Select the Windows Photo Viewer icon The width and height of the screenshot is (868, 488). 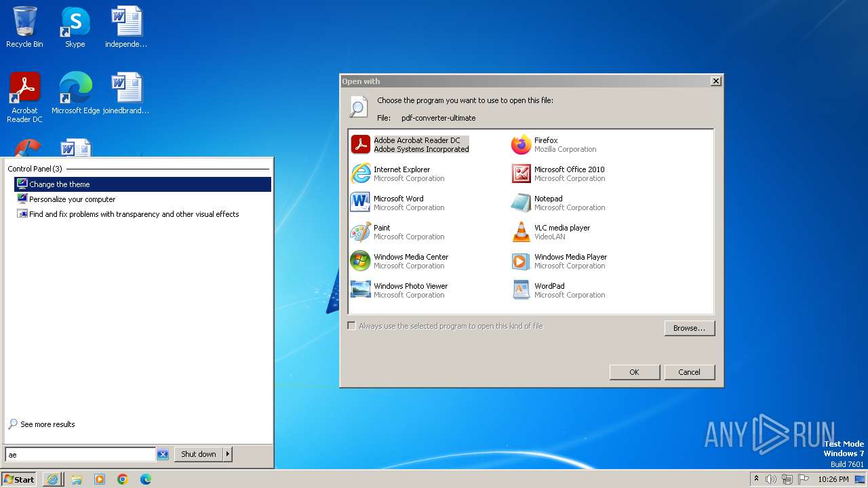[x=361, y=290]
